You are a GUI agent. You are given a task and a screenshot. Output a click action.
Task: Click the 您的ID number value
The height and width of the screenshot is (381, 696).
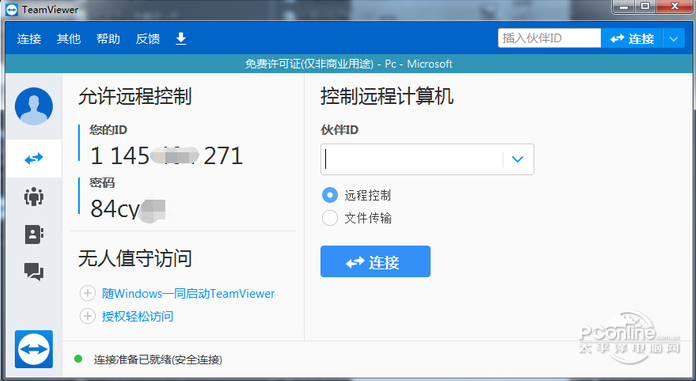click(x=166, y=156)
